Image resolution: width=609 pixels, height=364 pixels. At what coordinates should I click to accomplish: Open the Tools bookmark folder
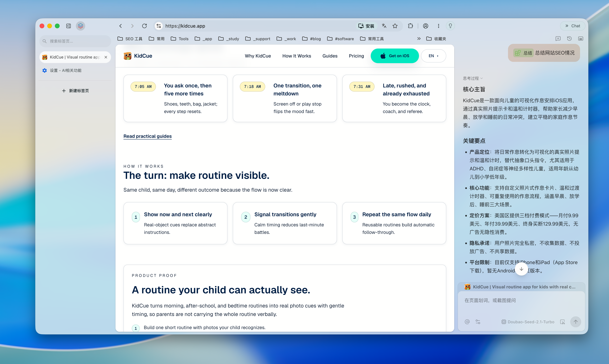pyautogui.click(x=180, y=39)
